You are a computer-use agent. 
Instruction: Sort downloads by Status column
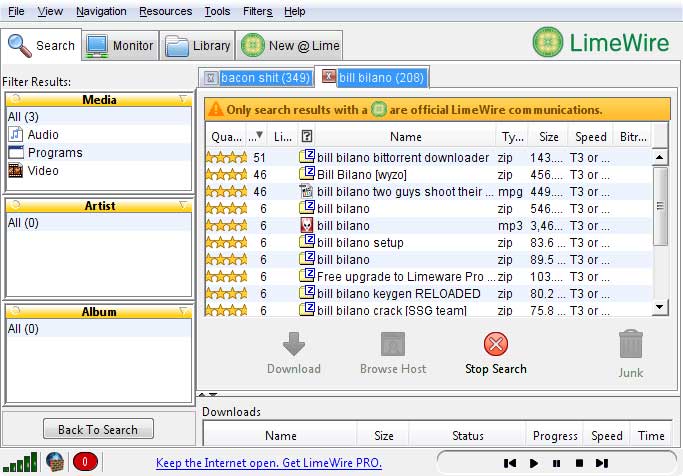point(467,435)
